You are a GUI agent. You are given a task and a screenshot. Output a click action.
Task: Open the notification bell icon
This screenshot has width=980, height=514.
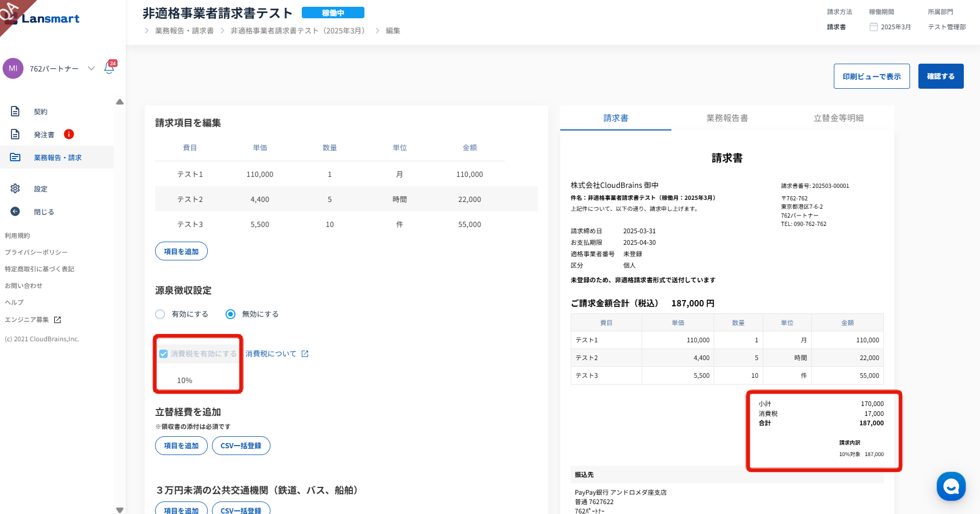[109, 68]
